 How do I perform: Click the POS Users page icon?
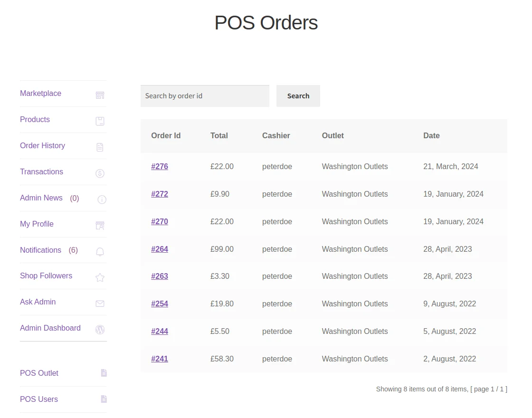[104, 399]
